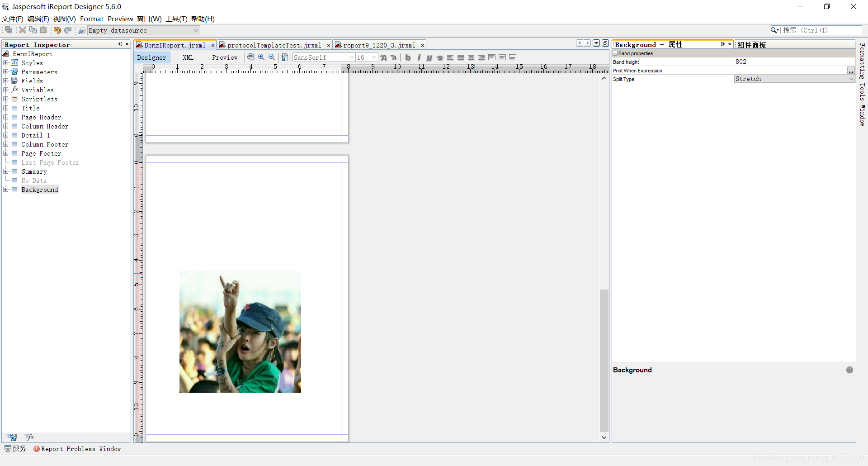Open the Empty datasource dropdown
868x466 pixels.
(144, 30)
